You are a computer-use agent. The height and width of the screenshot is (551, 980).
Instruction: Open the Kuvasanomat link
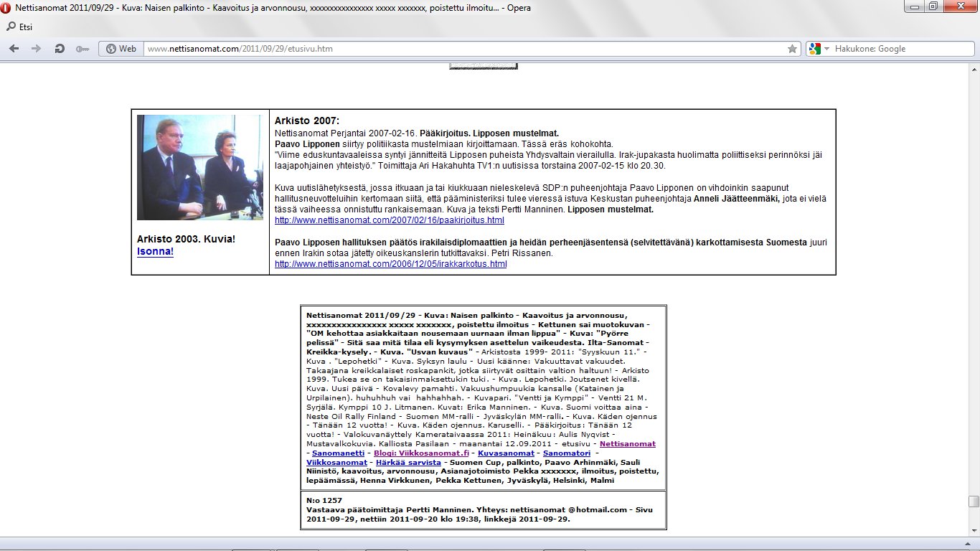click(x=507, y=453)
